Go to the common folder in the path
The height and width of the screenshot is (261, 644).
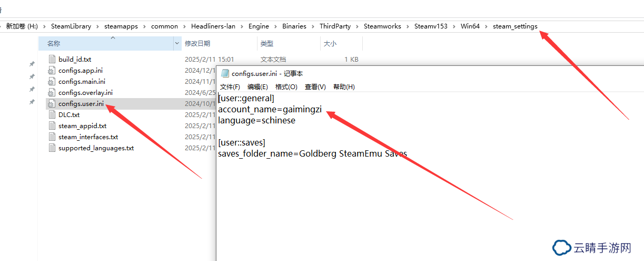tap(165, 26)
